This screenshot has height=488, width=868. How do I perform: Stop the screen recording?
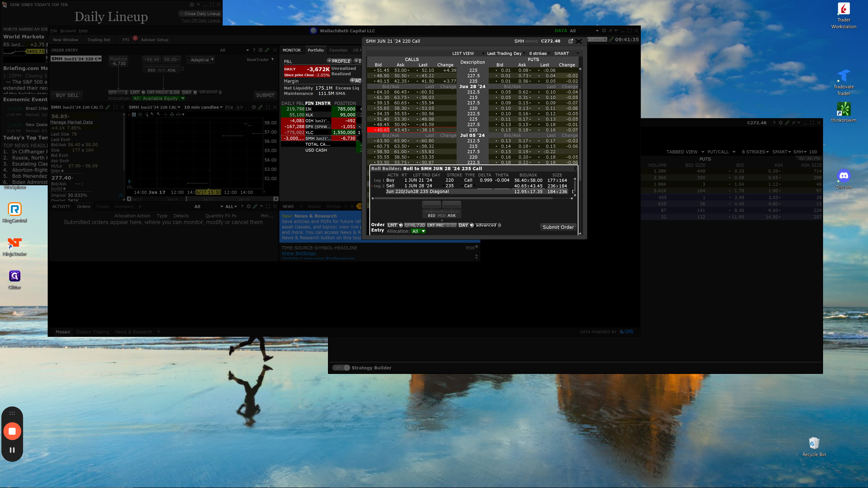[12, 431]
